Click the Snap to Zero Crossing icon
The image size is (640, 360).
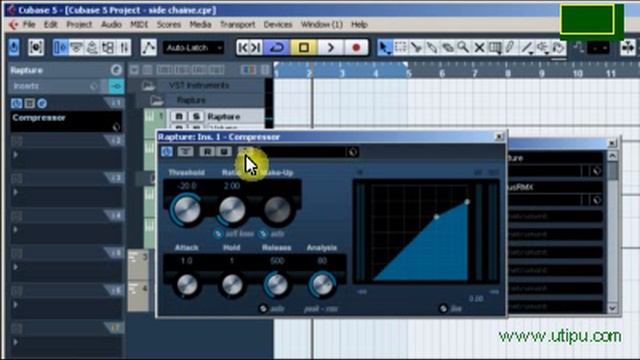[578, 48]
